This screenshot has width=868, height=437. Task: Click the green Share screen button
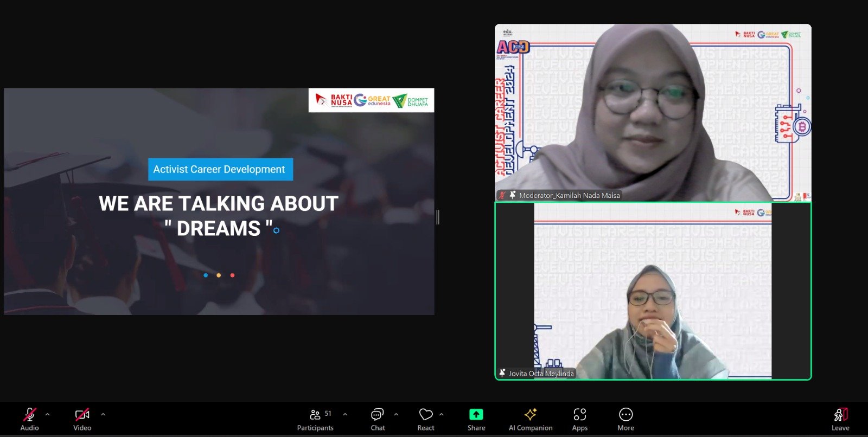click(476, 419)
